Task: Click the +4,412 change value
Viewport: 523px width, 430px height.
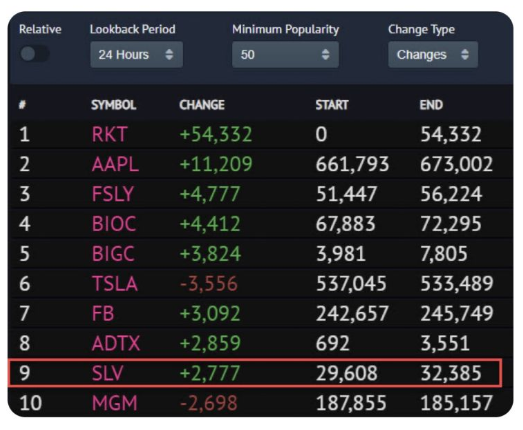Action: 210,224
